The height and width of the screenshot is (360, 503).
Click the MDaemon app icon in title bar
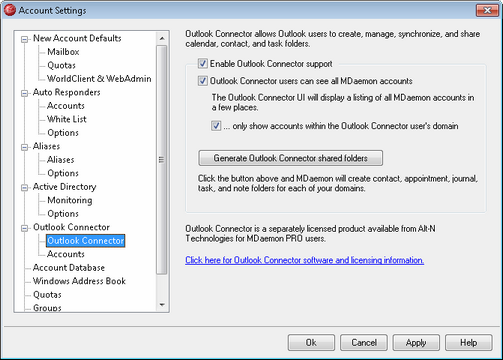(10, 10)
